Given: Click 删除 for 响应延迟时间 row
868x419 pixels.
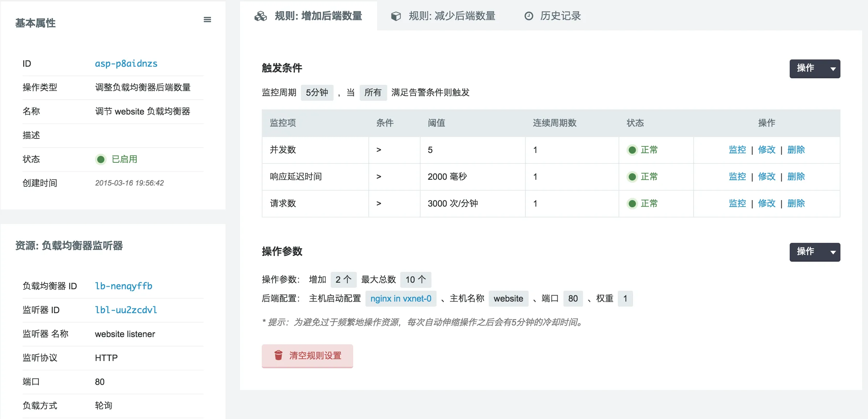Looking at the screenshot, I should 796,177.
